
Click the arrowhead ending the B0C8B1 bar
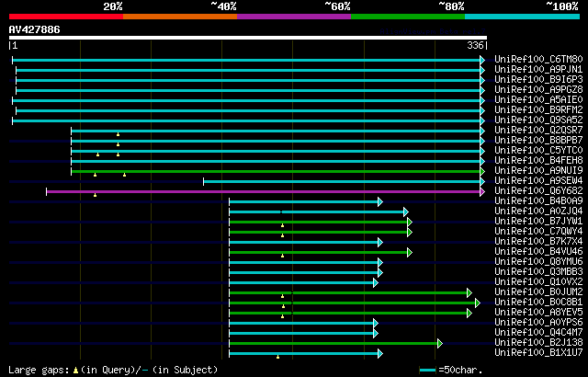click(x=478, y=303)
